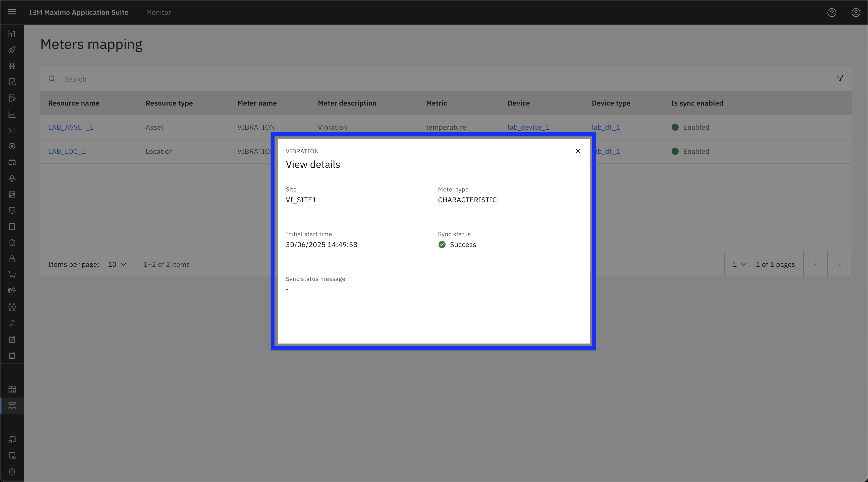Click the Resource name column header
This screenshot has height=482, width=868.
coord(73,103)
